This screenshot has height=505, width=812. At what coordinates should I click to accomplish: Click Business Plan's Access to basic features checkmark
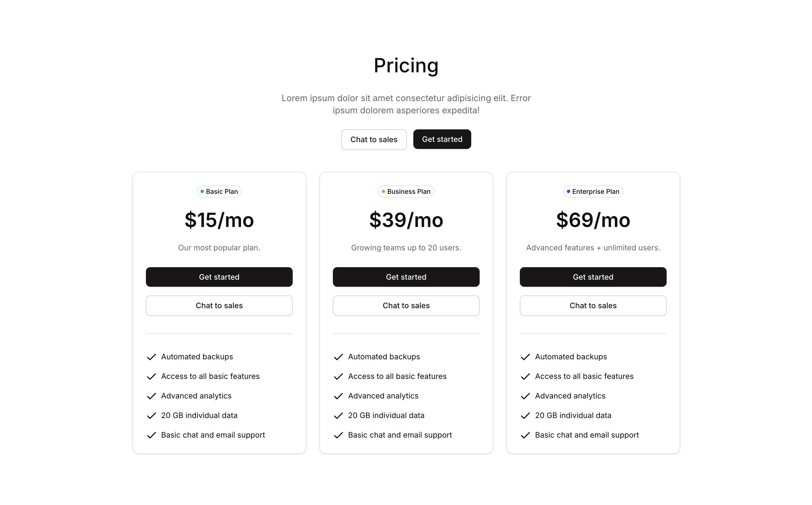(x=338, y=376)
